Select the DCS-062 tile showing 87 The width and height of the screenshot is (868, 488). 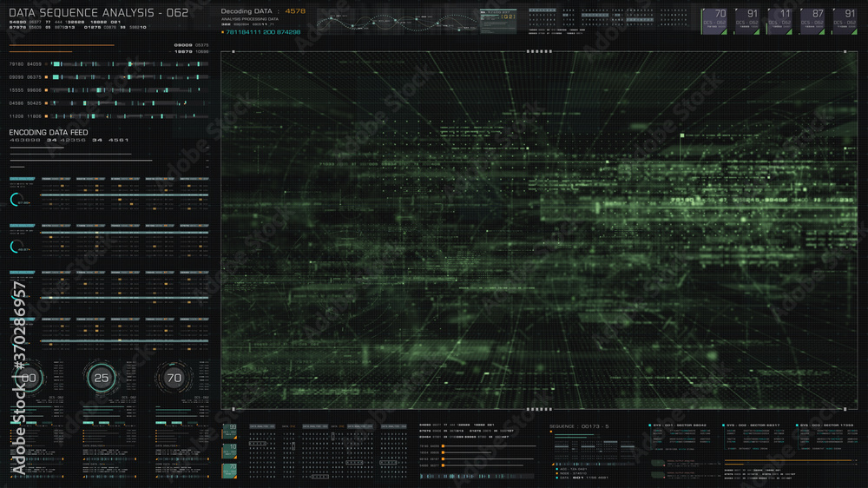click(812, 21)
